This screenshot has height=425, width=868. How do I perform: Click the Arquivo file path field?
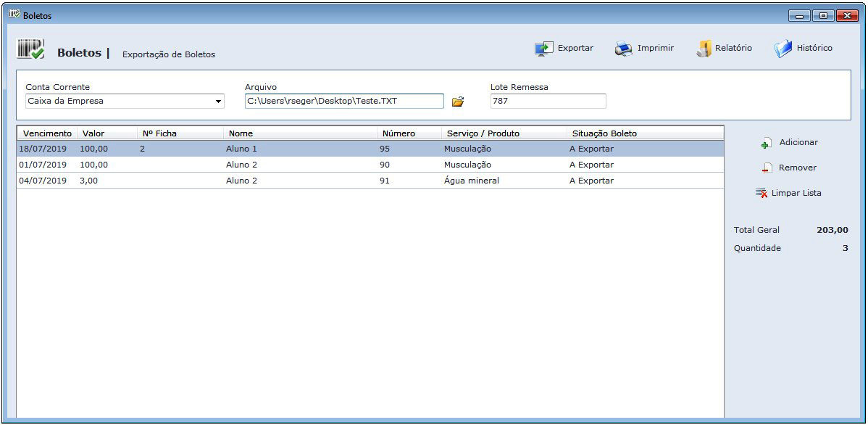(344, 102)
